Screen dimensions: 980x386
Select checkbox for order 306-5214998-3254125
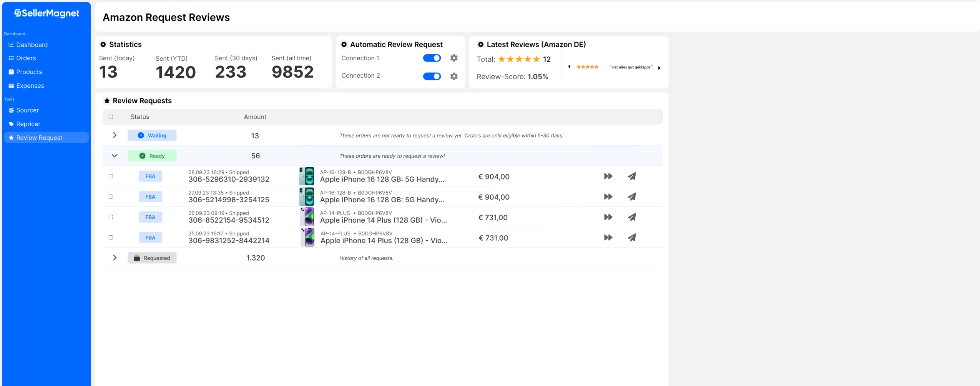click(111, 196)
